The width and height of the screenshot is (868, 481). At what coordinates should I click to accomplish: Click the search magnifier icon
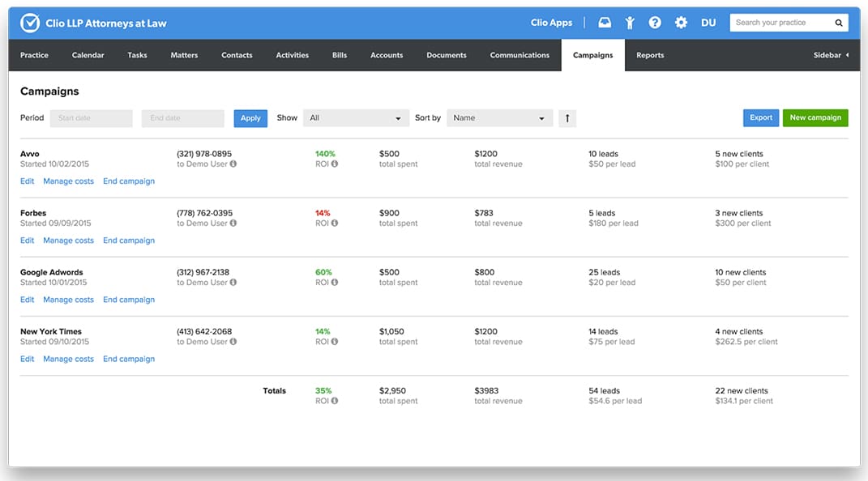tap(839, 23)
